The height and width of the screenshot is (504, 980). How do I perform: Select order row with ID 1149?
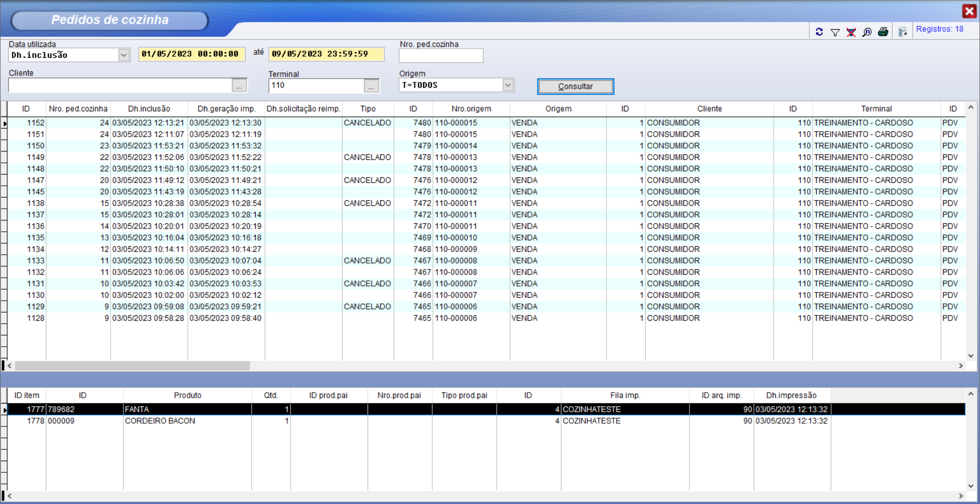point(36,157)
